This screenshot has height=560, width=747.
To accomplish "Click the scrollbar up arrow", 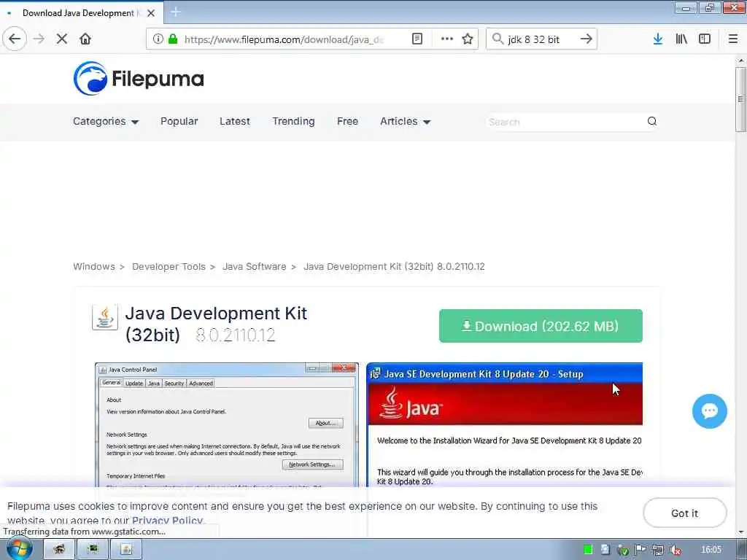I will 741,61.
